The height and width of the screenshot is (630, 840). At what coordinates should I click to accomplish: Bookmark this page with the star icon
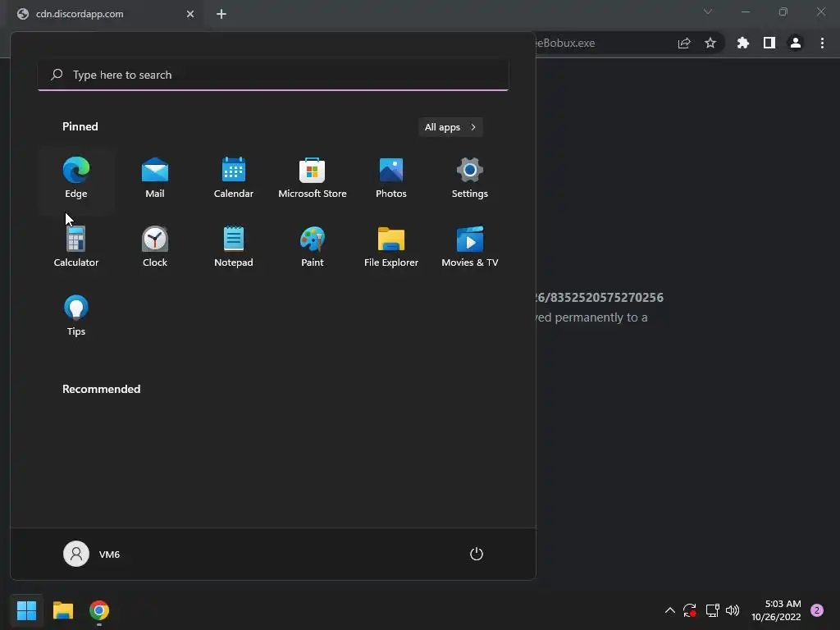pos(710,43)
